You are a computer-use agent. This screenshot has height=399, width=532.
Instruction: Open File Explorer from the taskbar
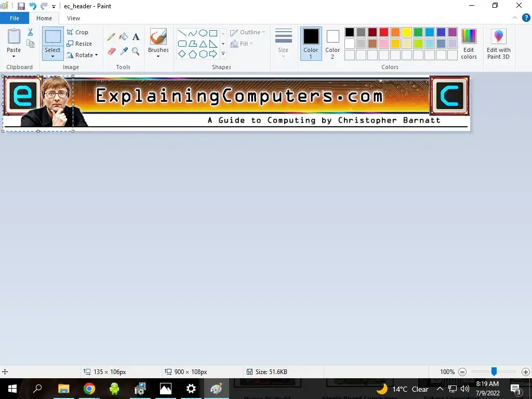[x=63, y=389]
